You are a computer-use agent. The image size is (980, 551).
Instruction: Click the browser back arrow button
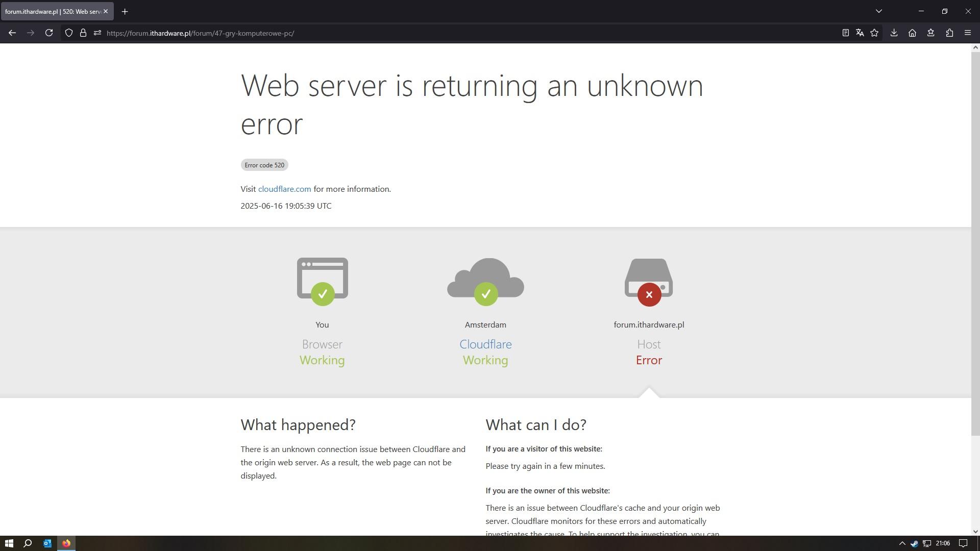tap(12, 33)
